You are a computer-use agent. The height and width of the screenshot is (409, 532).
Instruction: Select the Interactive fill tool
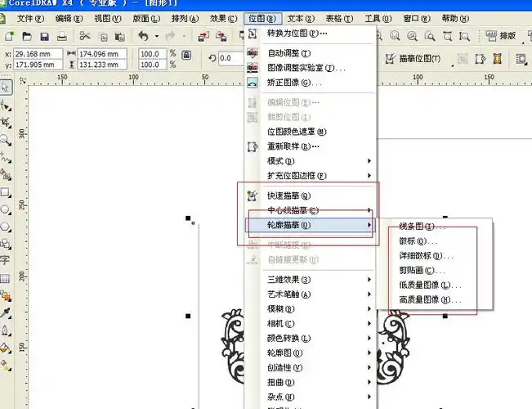coord(6,365)
